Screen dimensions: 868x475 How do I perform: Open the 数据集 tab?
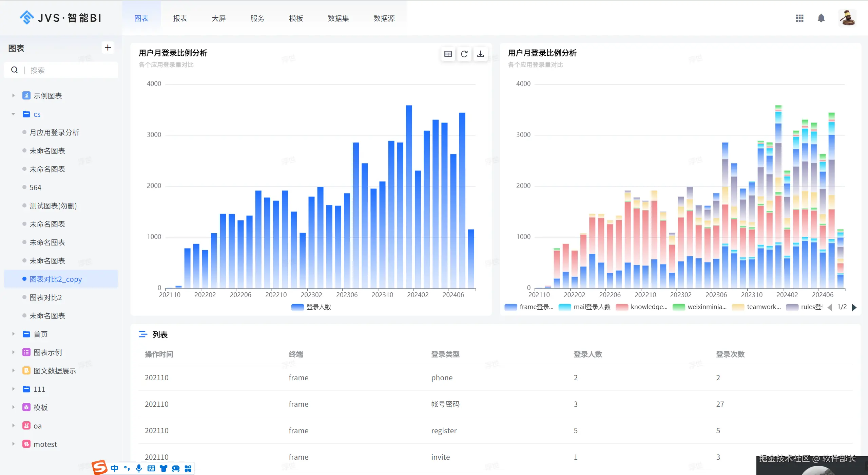point(338,18)
